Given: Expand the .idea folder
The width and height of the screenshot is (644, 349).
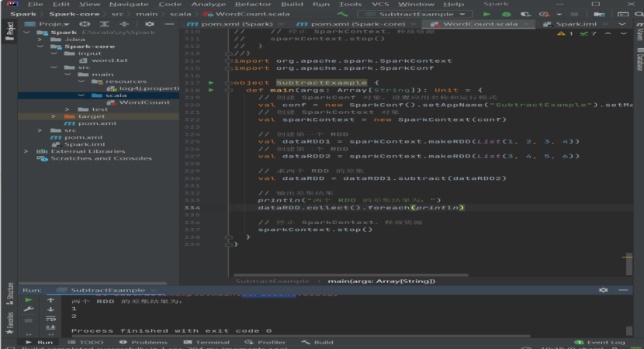Looking at the screenshot, I should click(x=40, y=40).
